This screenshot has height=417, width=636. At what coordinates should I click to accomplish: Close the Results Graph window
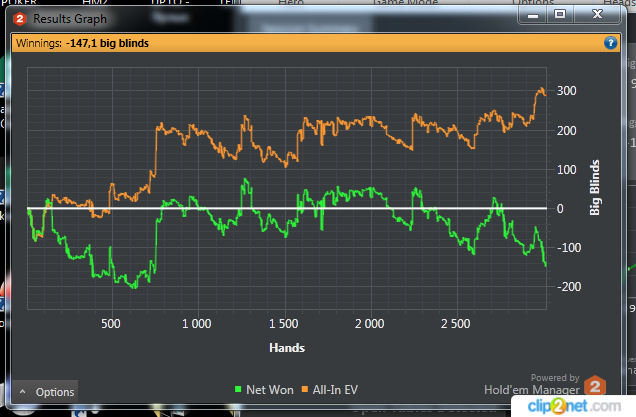point(597,15)
